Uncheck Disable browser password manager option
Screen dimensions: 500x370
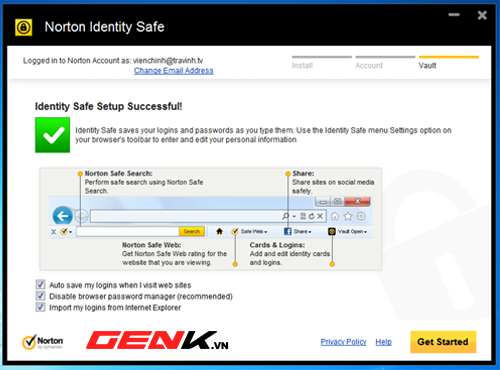tap(40, 296)
